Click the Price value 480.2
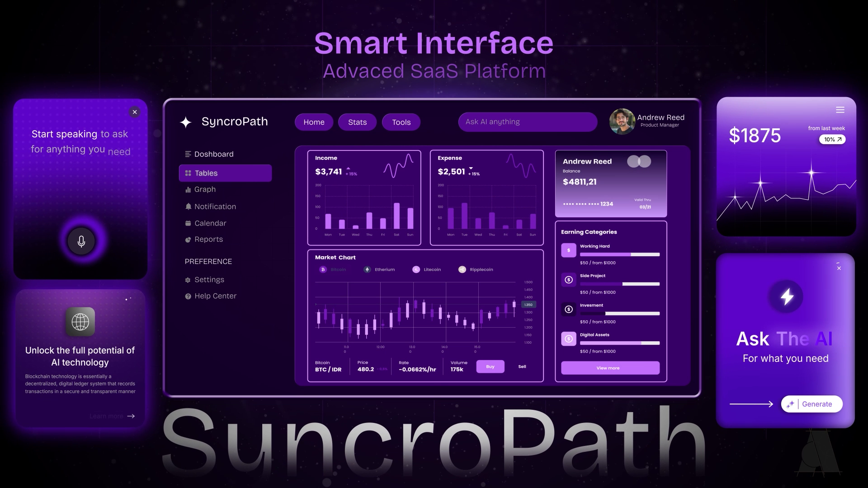Screen dimensions: 868x488 pyautogui.click(x=366, y=370)
